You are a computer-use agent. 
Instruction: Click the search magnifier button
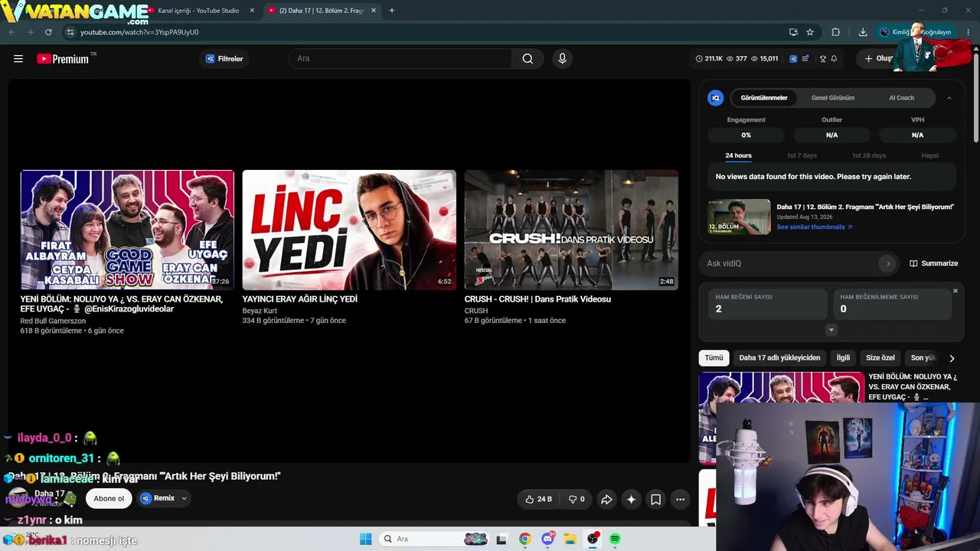tap(528, 59)
